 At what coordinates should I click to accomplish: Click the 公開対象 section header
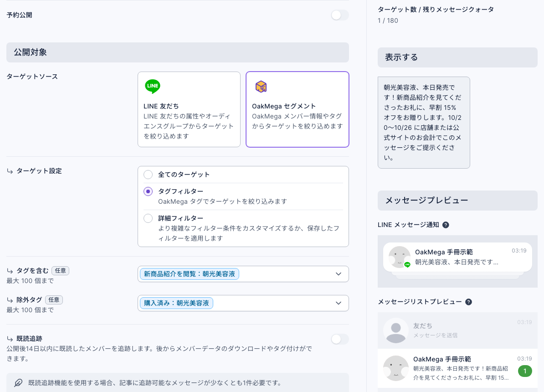pyautogui.click(x=178, y=52)
